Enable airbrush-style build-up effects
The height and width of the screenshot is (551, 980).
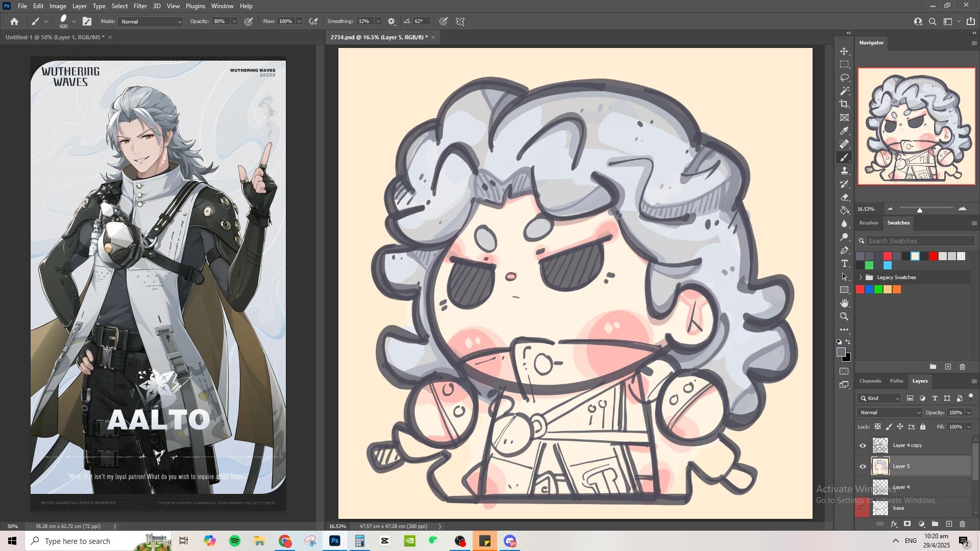[x=313, y=21]
